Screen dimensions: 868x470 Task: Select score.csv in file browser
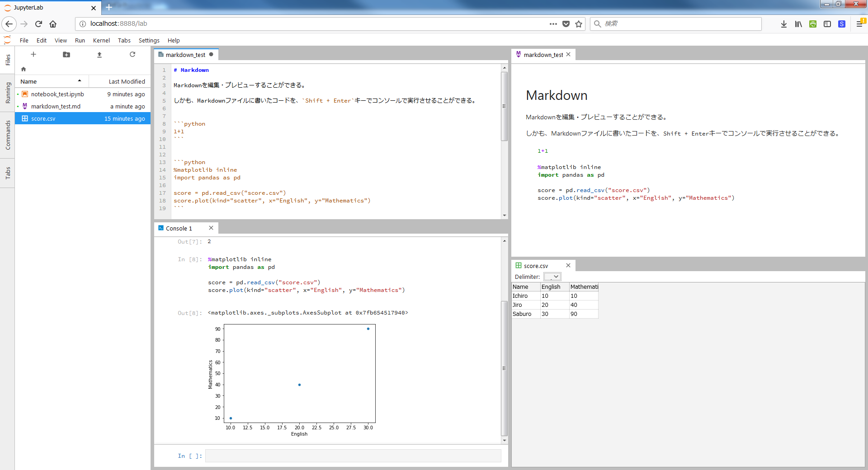tap(83, 118)
